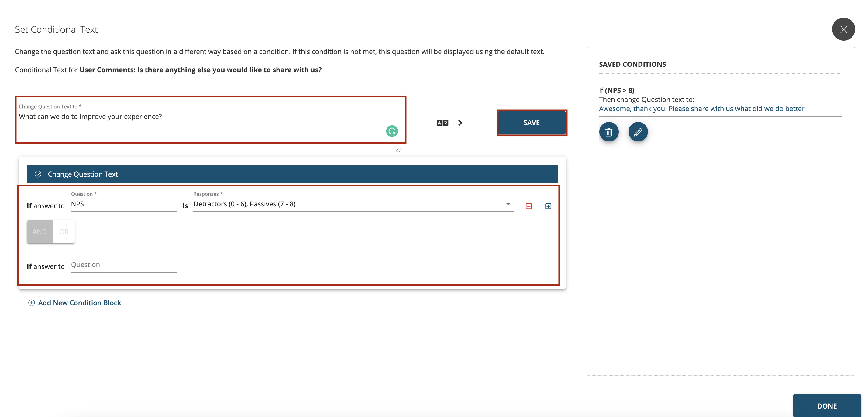Click the forward arrow next to AB icon
This screenshot has height=417, width=868.
click(x=459, y=123)
